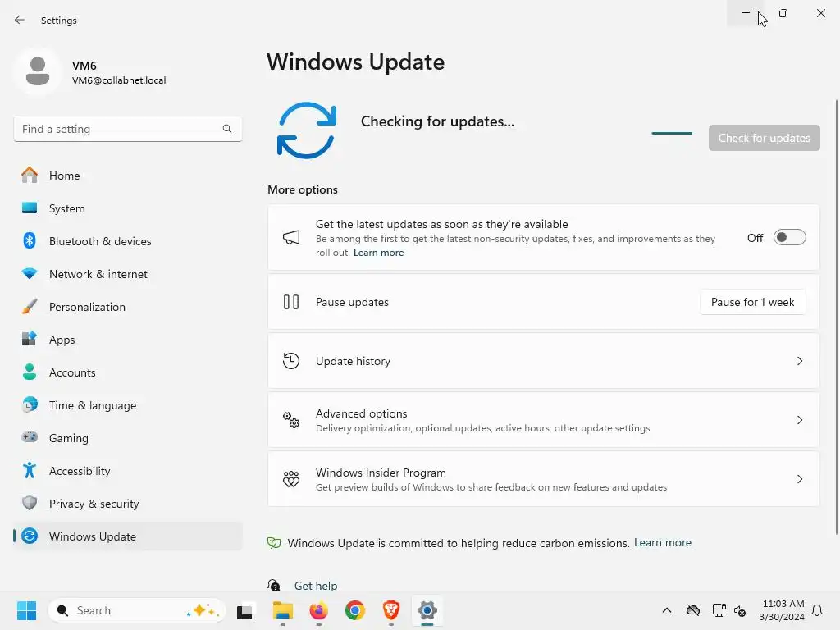Click the OneDrive cloud tray icon

[692, 610]
